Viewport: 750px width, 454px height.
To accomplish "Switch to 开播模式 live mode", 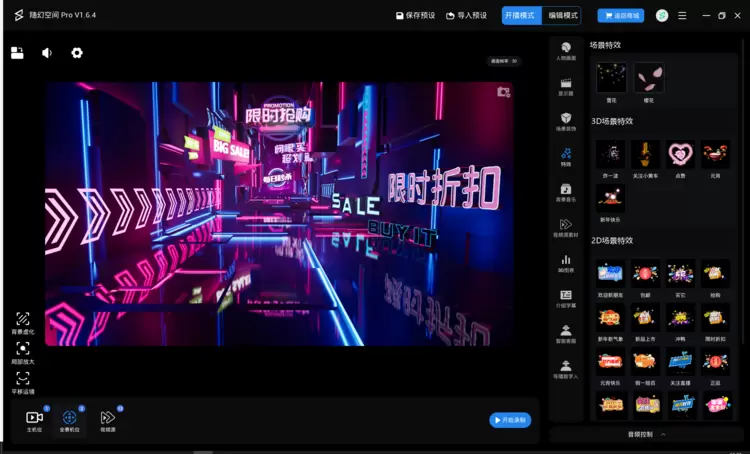I will [x=521, y=15].
